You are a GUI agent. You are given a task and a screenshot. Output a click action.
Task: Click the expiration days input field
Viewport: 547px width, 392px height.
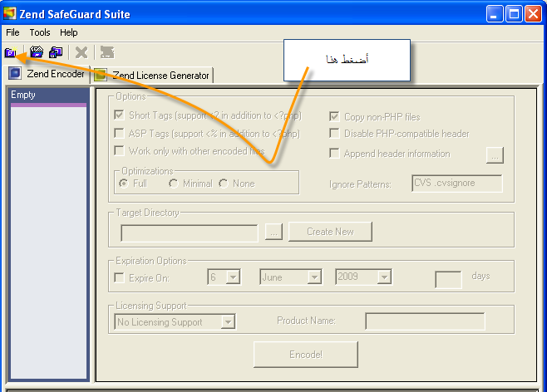(448, 279)
